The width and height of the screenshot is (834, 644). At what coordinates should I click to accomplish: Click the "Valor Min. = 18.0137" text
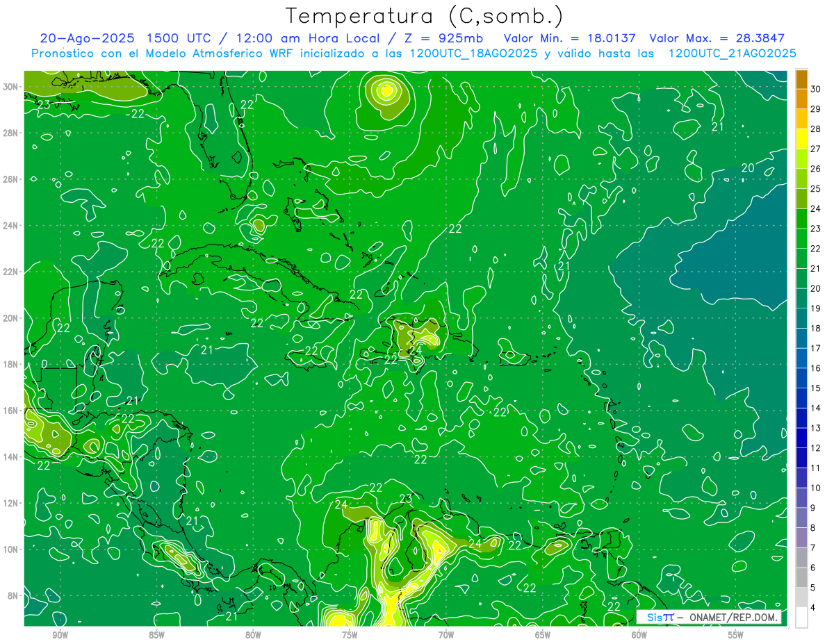pyautogui.click(x=570, y=38)
